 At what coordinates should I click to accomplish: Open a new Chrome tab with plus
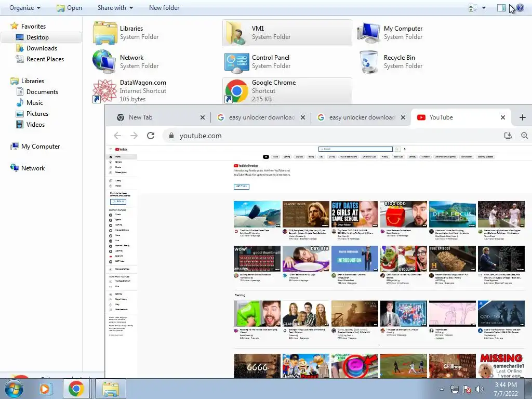[523, 117]
